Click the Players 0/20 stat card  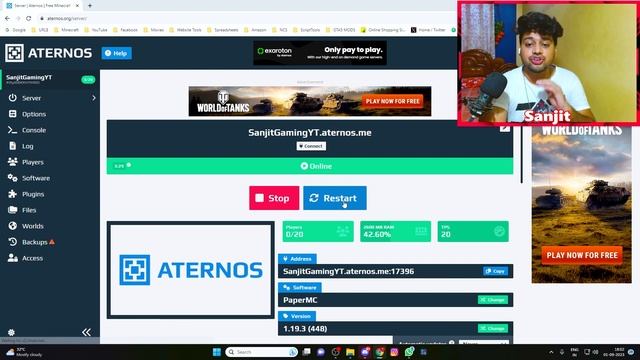click(x=318, y=231)
